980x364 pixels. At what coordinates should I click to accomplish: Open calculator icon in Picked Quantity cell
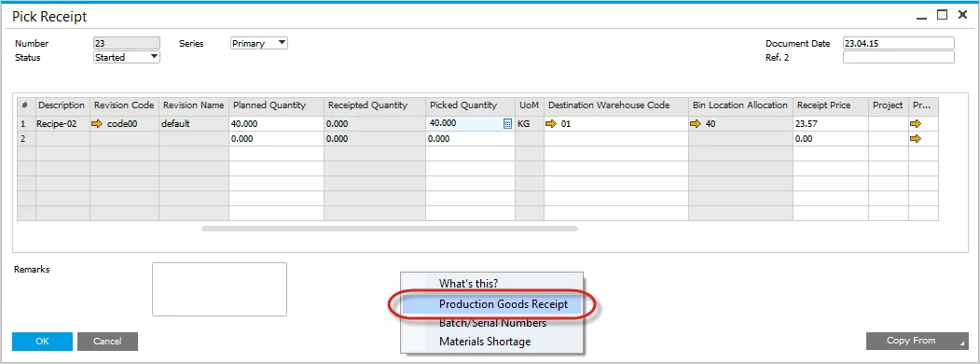click(507, 124)
